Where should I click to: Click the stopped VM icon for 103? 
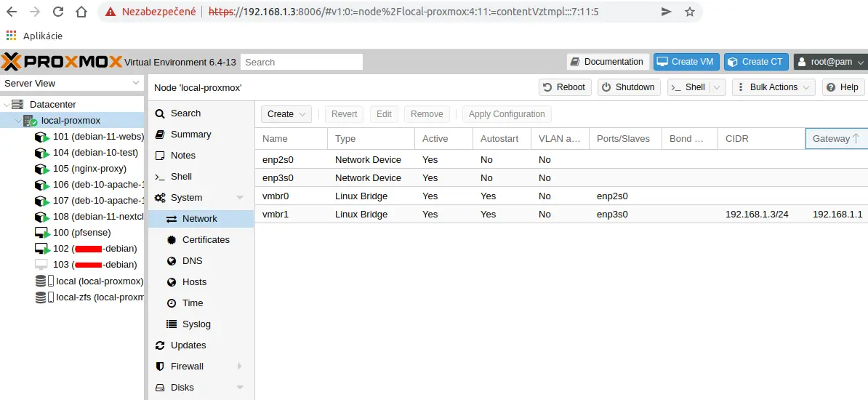[41, 264]
